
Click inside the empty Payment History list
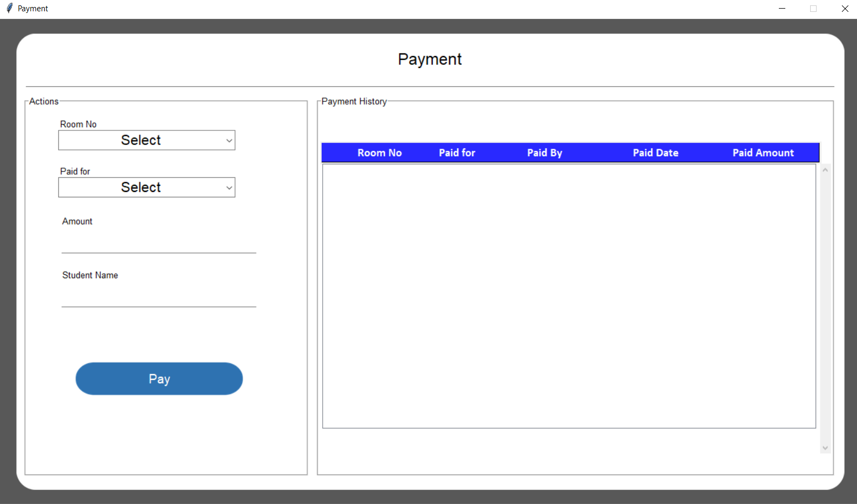point(569,296)
